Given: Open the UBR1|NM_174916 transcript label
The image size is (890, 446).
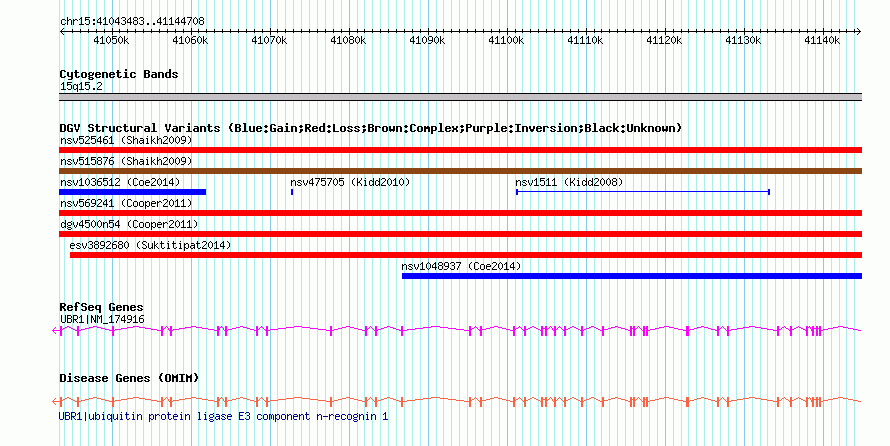Looking at the screenshot, I should [x=102, y=319].
